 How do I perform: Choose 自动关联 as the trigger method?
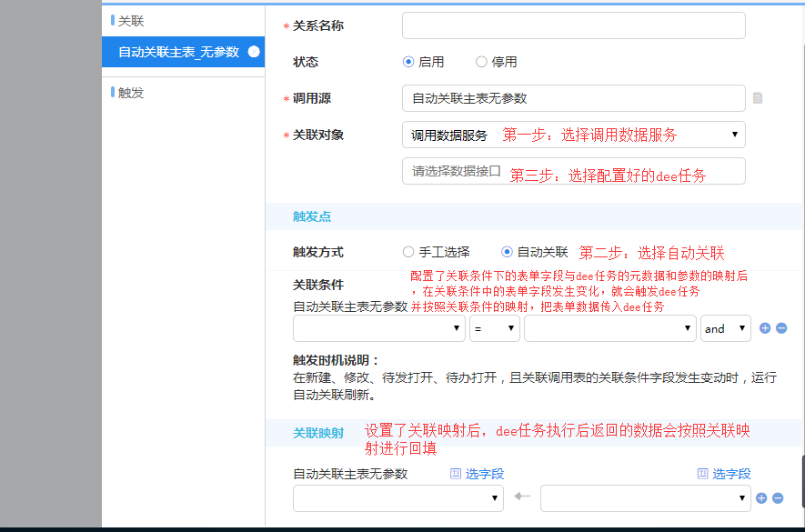click(507, 252)
